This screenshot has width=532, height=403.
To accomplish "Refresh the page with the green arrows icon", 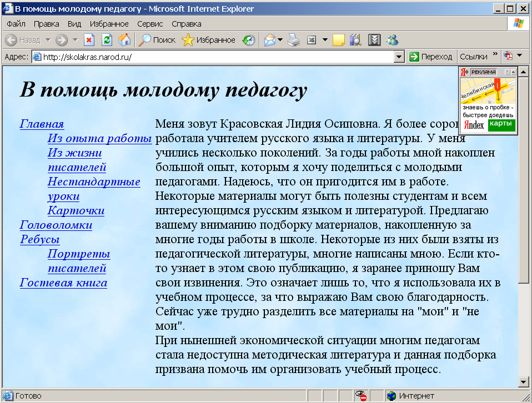I will tap(107, 40).
